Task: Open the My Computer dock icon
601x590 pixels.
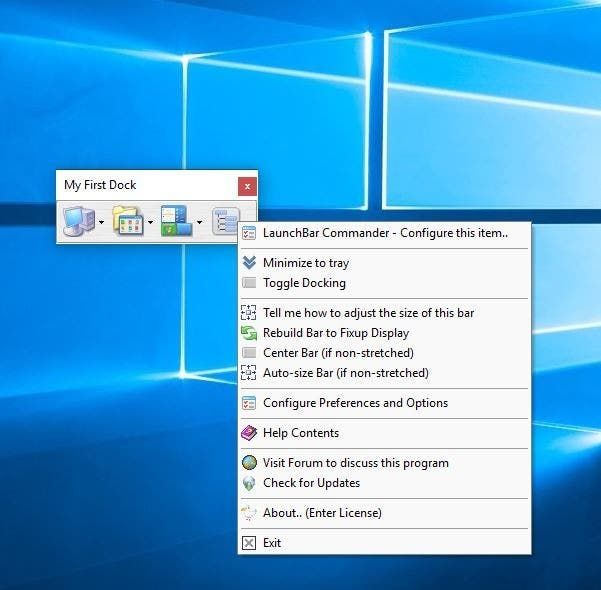Action: pos(79,221)
